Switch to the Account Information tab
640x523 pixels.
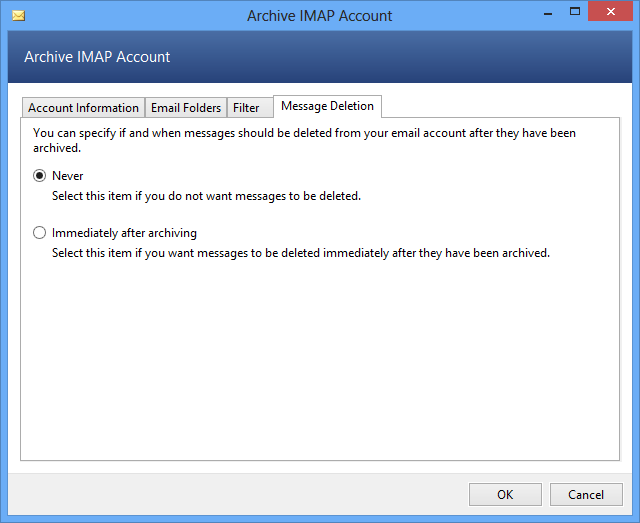[x=83, y=108]
